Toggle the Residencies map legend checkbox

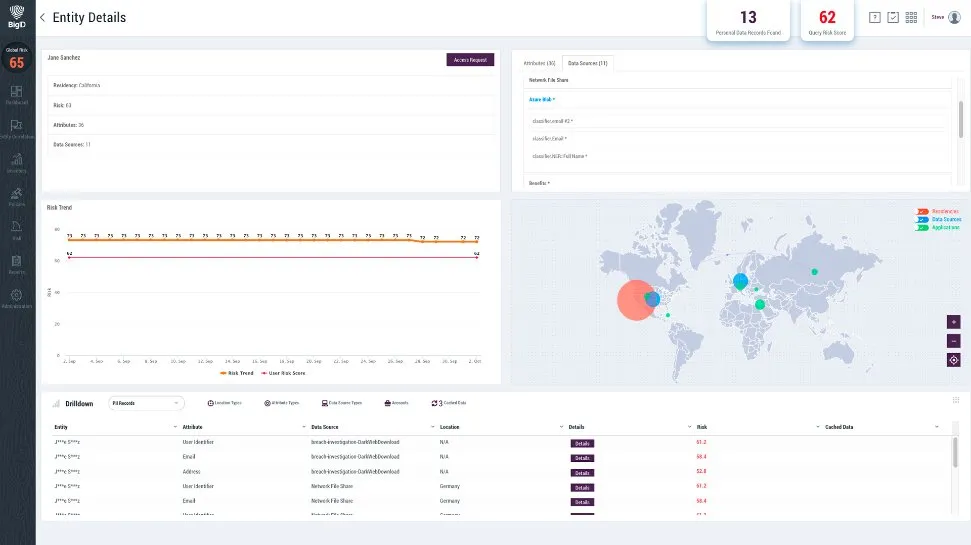click(x=923, y=211)
